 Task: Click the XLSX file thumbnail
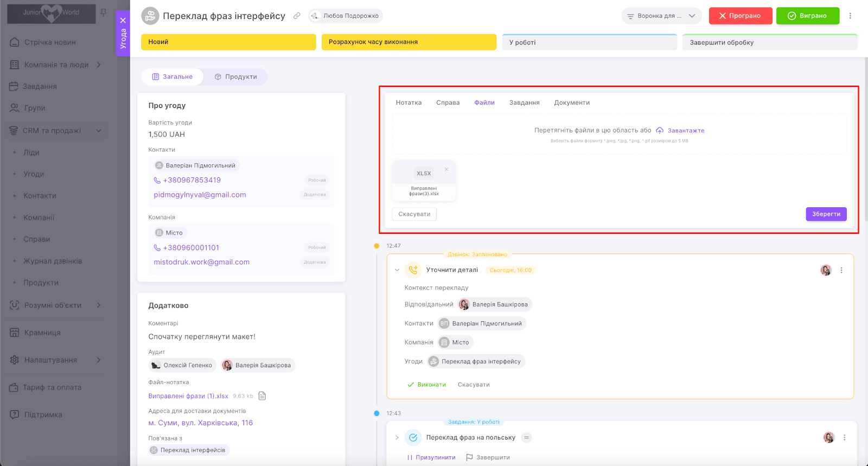click(424, 180)
